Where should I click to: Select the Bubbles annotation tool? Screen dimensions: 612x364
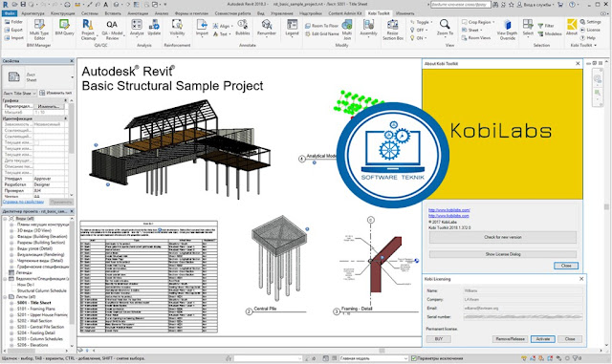(242, 28)
